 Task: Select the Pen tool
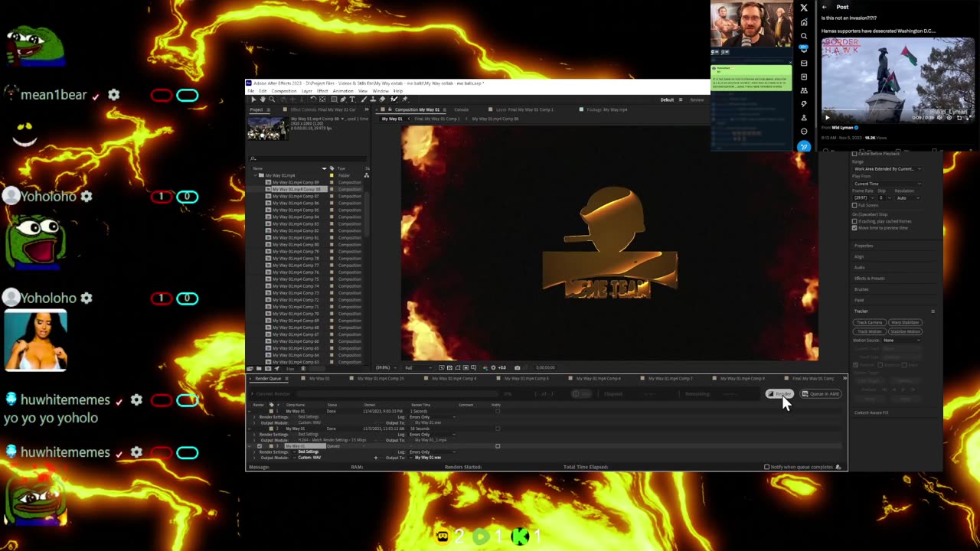coord(343,99)
